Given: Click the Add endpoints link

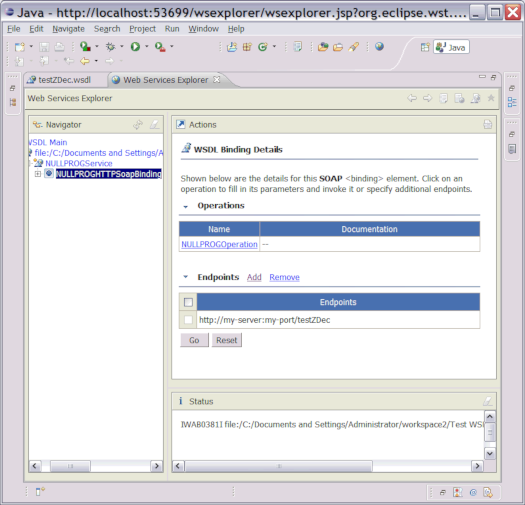Looking at the screenshot, I should [254, 277].
